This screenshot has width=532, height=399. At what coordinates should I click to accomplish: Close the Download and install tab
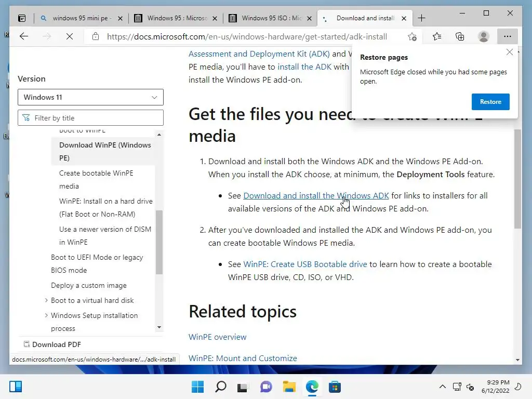click(x=404, y=18)
